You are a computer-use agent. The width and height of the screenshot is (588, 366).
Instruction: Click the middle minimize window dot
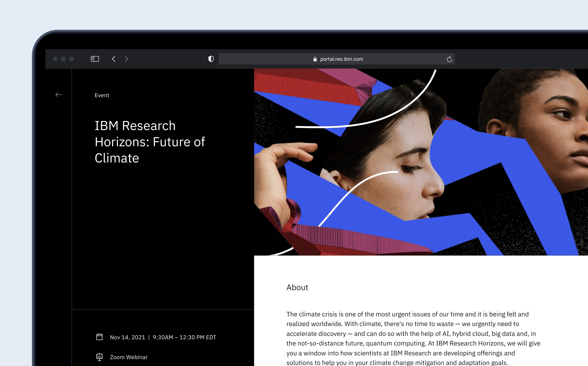[x=63, y=59]
